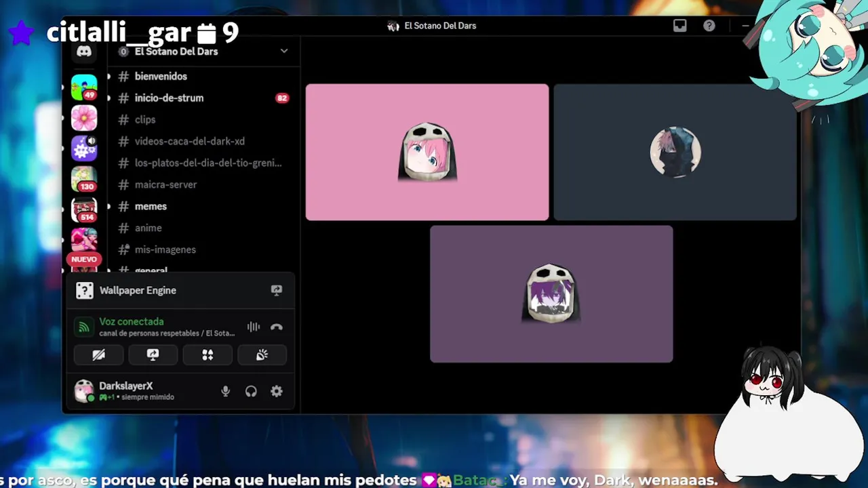
Task: Click the Voz conectada status text
Action: [132, 322]
